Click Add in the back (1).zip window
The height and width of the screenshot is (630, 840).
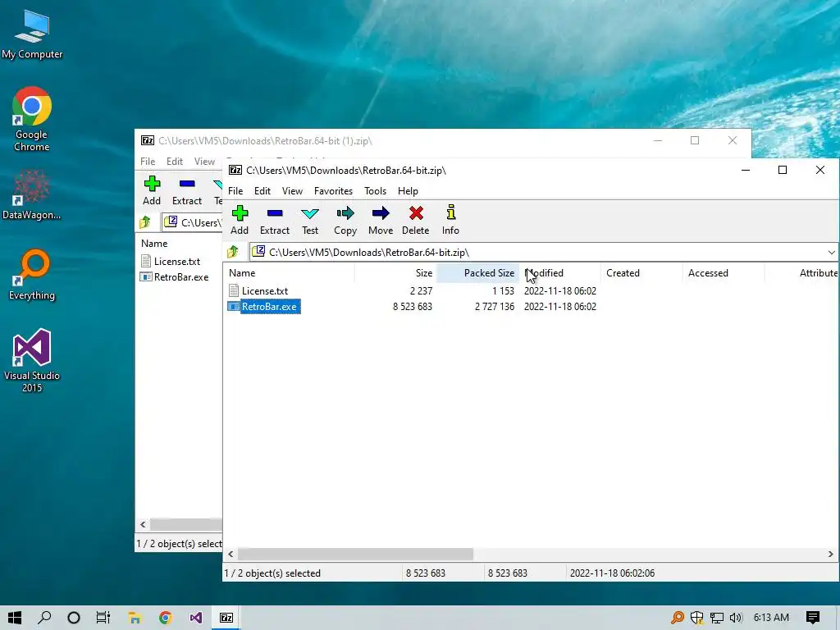coord(152,190)
